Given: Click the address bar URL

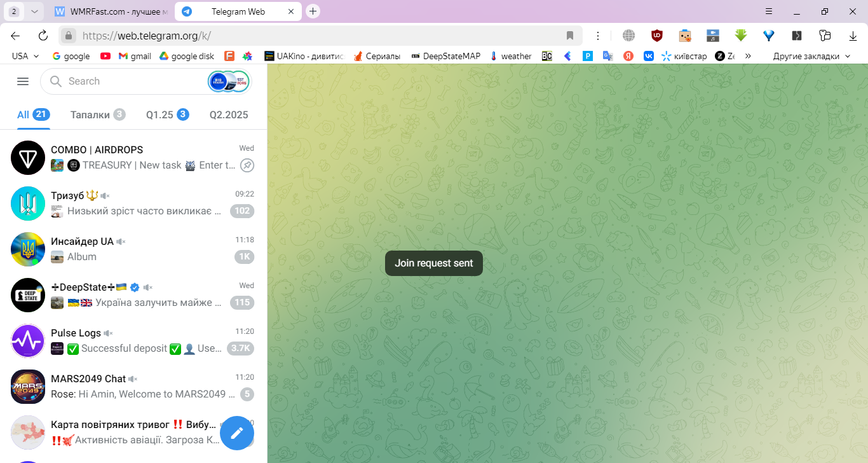Looking at the screenshot, I should [x=147, y=36].
